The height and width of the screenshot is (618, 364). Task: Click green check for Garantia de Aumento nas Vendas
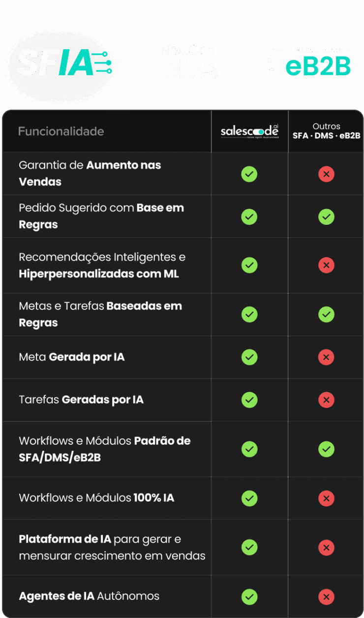[x=249, y=174]
